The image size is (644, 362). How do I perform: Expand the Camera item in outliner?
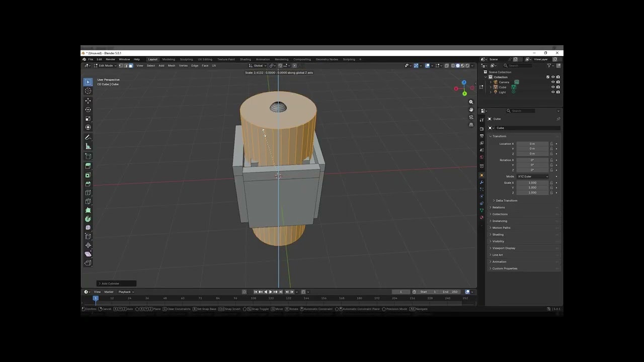(x=491, y=82)
